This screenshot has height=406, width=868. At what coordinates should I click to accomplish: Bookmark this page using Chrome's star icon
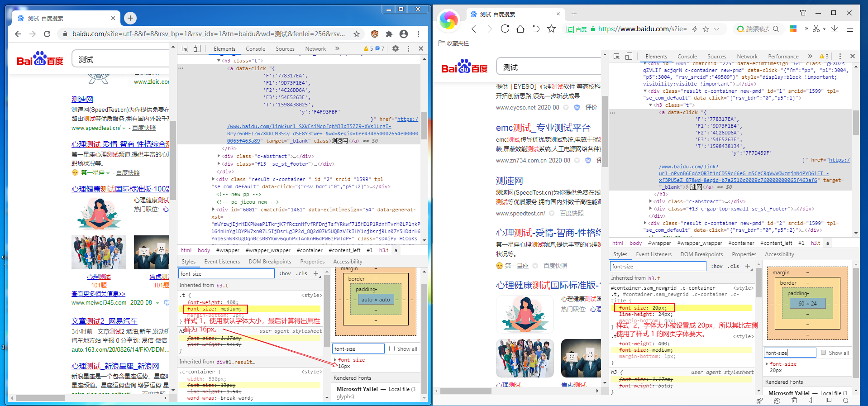[357, 34]
